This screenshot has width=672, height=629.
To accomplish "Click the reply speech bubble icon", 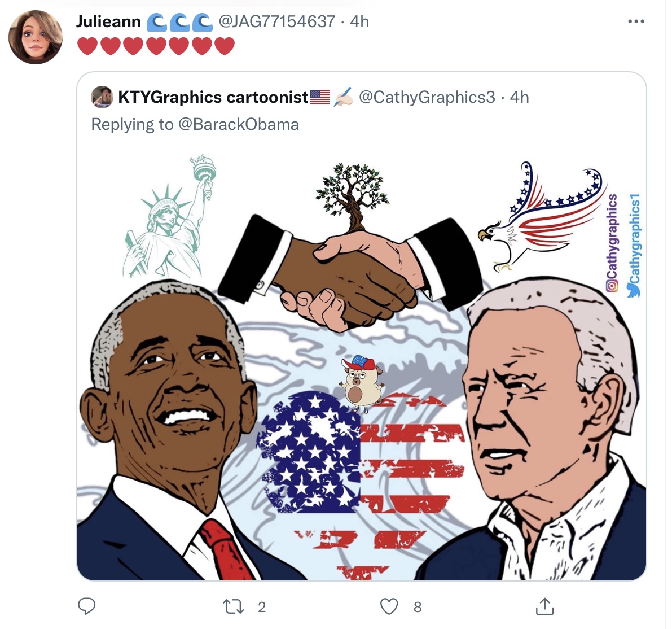I will [x=86, y=606].
